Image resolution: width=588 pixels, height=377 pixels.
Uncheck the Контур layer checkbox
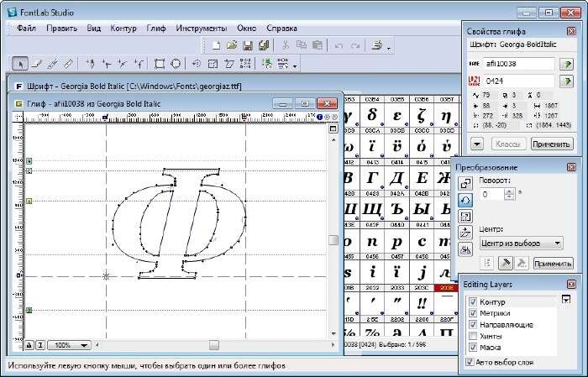pyautogui.click(x=473, y=301)
